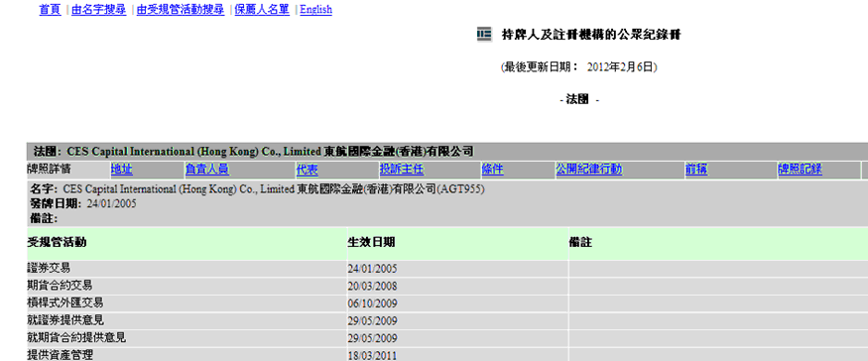Open the 保薦人名單 link

point(262,9)
